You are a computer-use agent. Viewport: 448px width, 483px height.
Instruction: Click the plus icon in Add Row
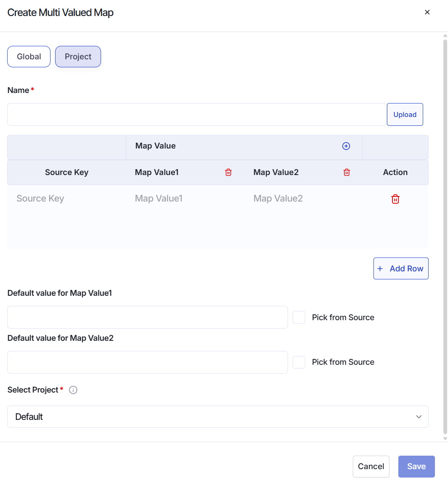pos(380,268)
